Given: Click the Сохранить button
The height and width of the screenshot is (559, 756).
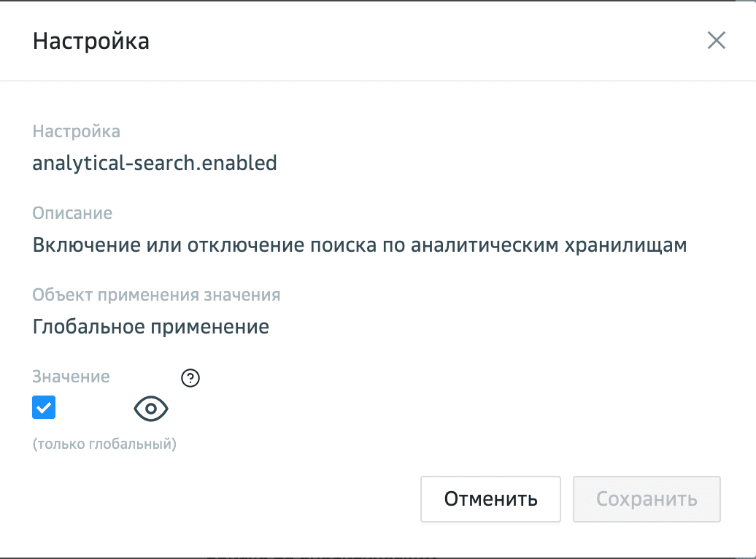Looking at the screenshot, I should tap(647, 499).
